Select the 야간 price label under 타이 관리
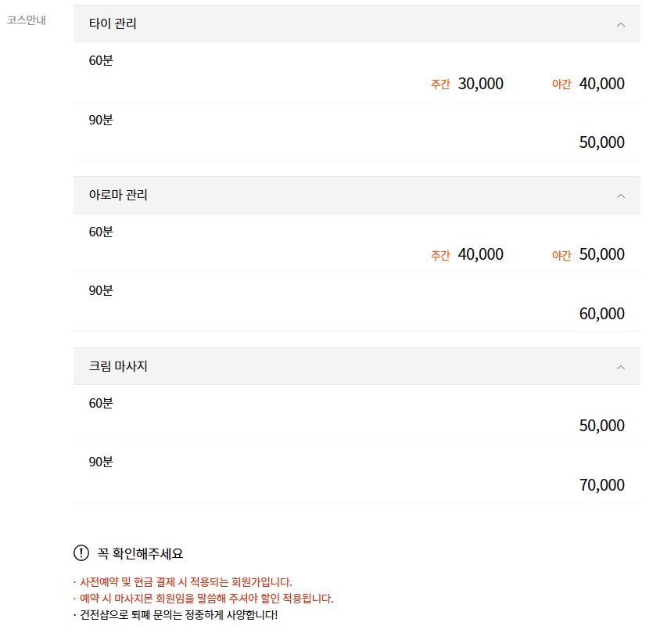 tap(561, 85)
